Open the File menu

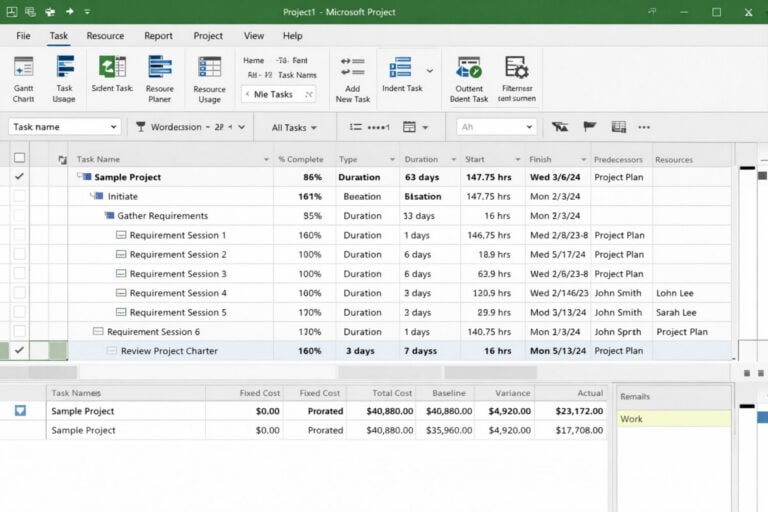click(23, 36)
